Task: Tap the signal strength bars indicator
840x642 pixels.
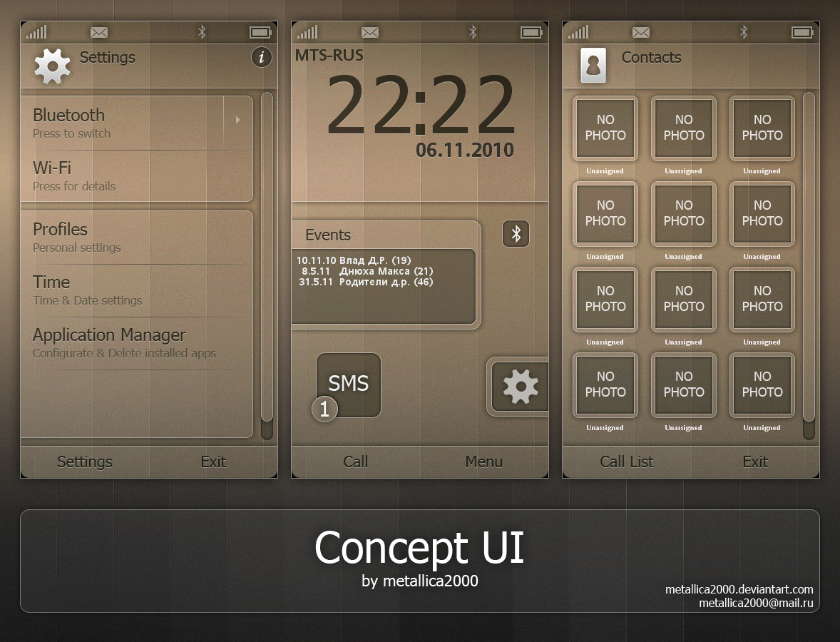Action: [x=36, y=31]
